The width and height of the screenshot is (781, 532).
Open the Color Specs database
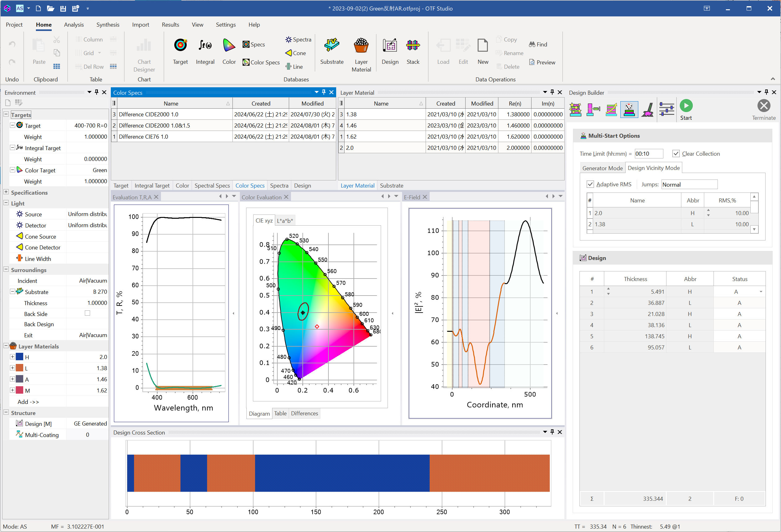(261, 62)
